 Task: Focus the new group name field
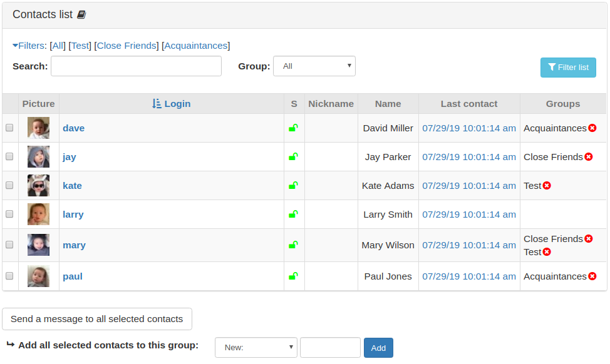pos(330,347)
